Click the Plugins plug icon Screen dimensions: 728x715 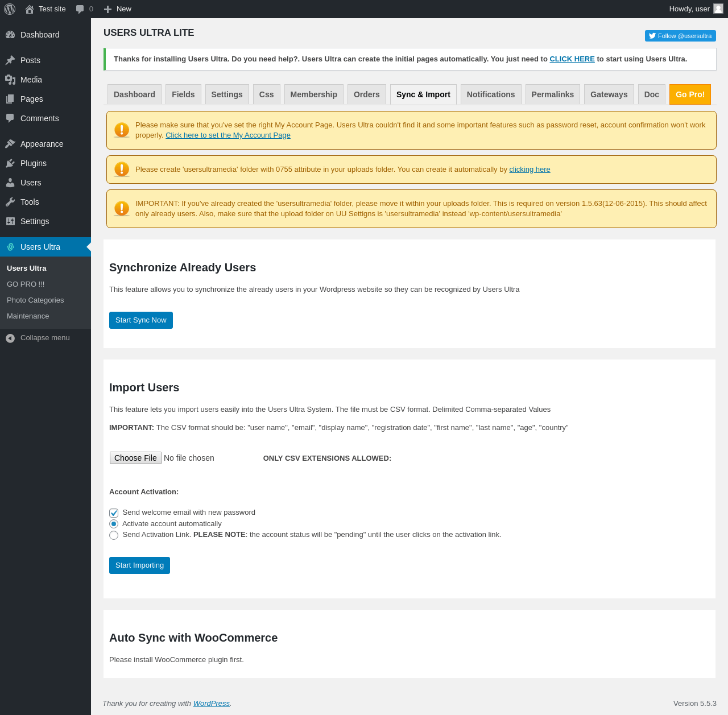point(10,163)
